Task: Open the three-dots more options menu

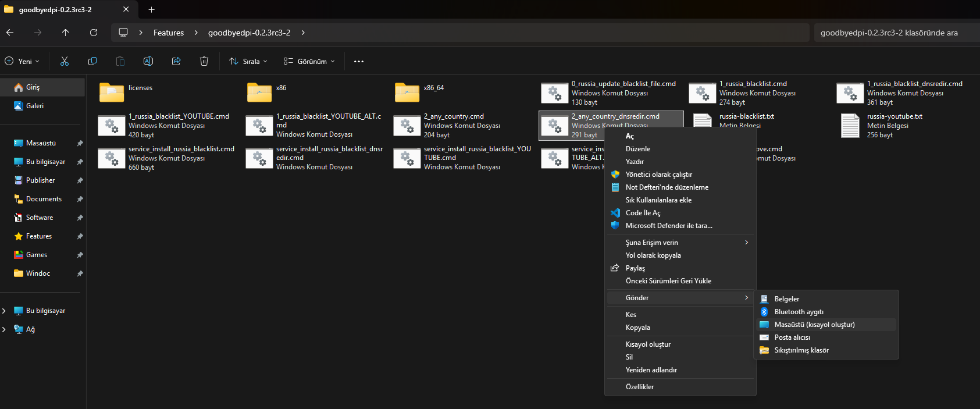Action: (359, 61)
